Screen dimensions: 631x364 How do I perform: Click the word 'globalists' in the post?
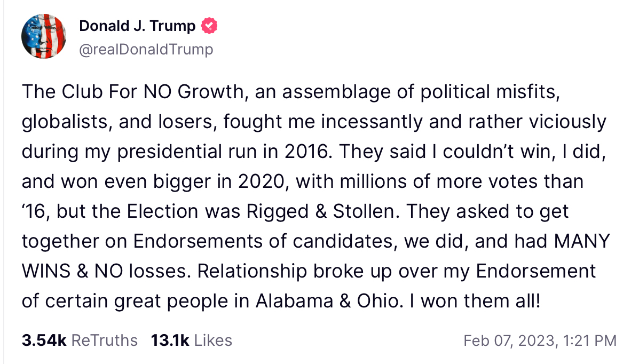(65, 122)
